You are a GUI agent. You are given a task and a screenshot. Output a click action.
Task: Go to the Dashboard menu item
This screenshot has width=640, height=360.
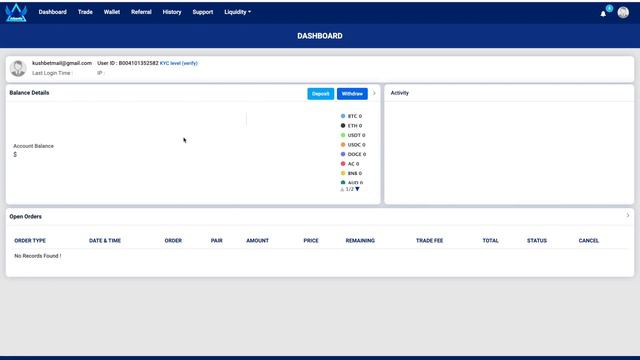[53, 12]
